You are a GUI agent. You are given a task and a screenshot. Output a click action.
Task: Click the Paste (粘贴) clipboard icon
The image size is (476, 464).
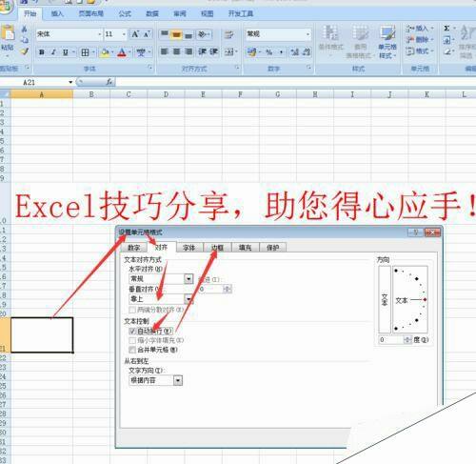(x=8, y=33)
